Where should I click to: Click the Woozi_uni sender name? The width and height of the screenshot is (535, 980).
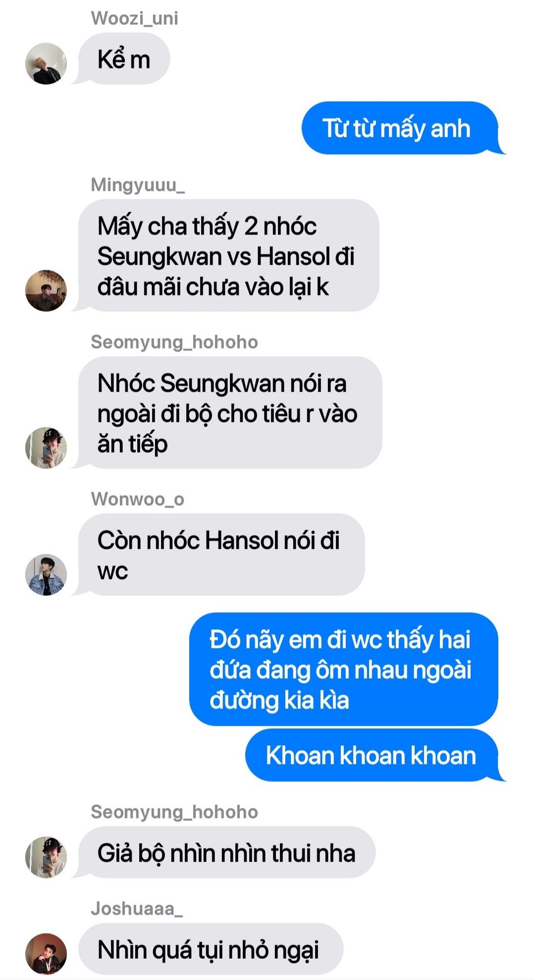click(135, 18)
